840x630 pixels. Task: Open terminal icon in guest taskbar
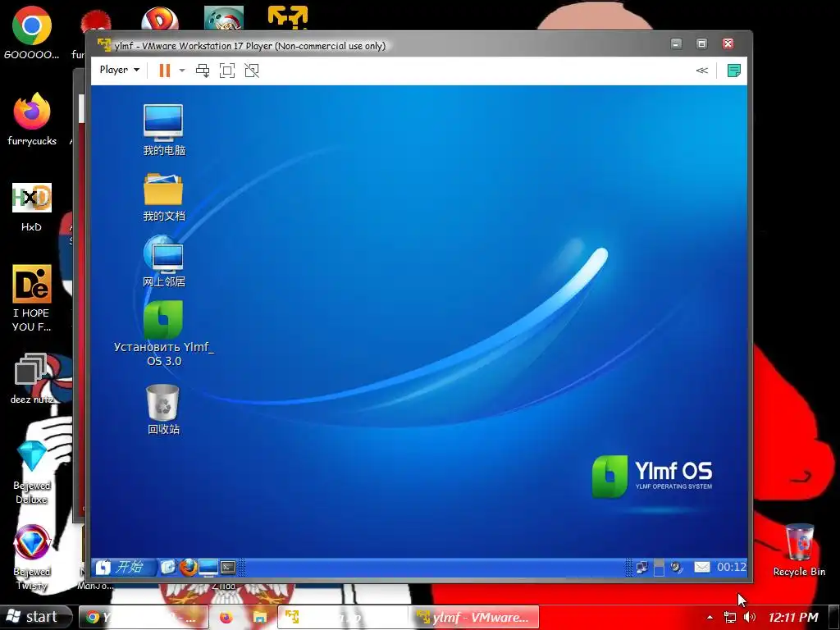point(228,567)
